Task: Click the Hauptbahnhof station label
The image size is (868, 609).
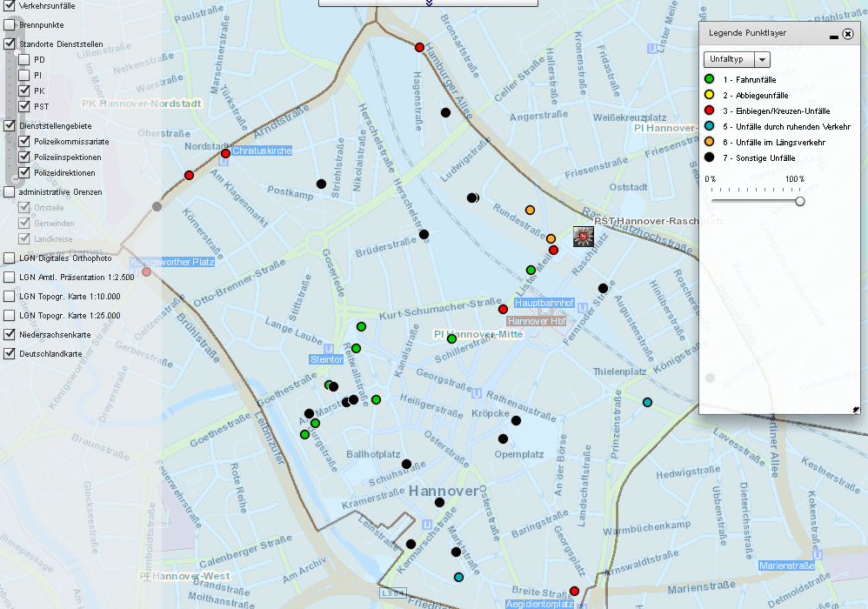Action: click(x=544, y=303)
